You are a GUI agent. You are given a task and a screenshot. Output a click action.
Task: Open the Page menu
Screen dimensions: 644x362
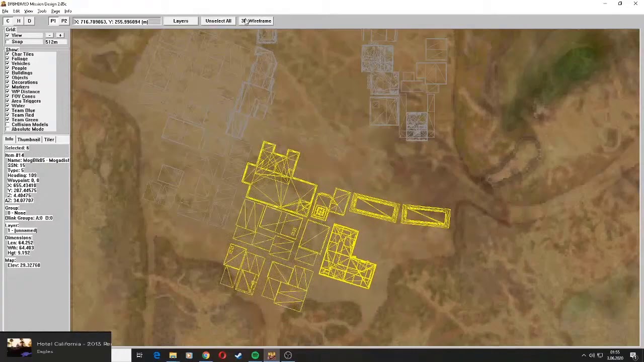55,11
